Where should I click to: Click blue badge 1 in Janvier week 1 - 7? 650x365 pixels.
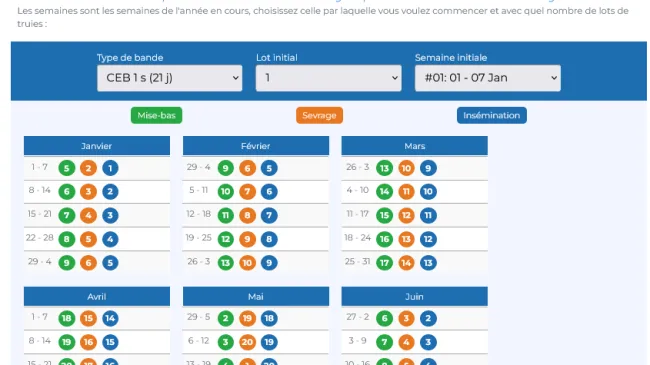(x=110, y=168)
